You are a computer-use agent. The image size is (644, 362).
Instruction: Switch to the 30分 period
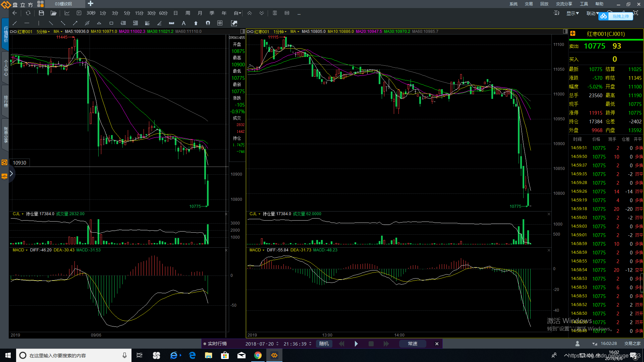[x=151, y=13]
